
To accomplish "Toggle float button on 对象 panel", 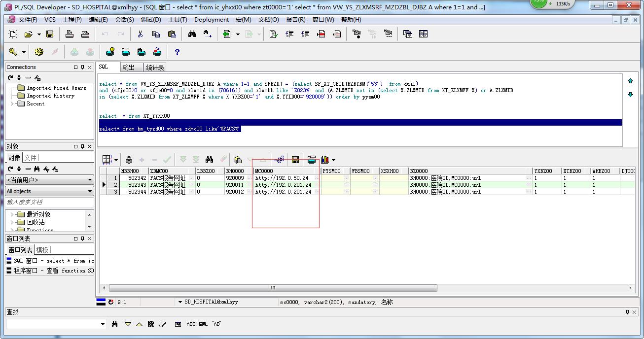I will (x=75, y=146).
